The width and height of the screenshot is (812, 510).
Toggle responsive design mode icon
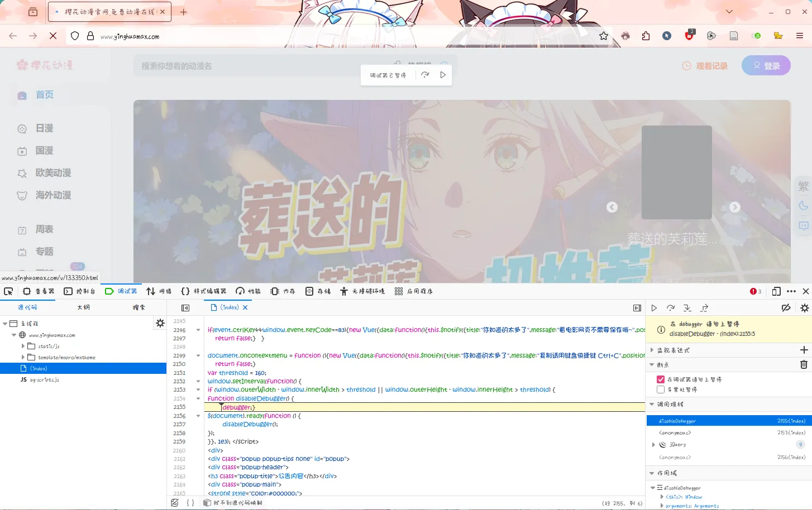tap(776, 291)
